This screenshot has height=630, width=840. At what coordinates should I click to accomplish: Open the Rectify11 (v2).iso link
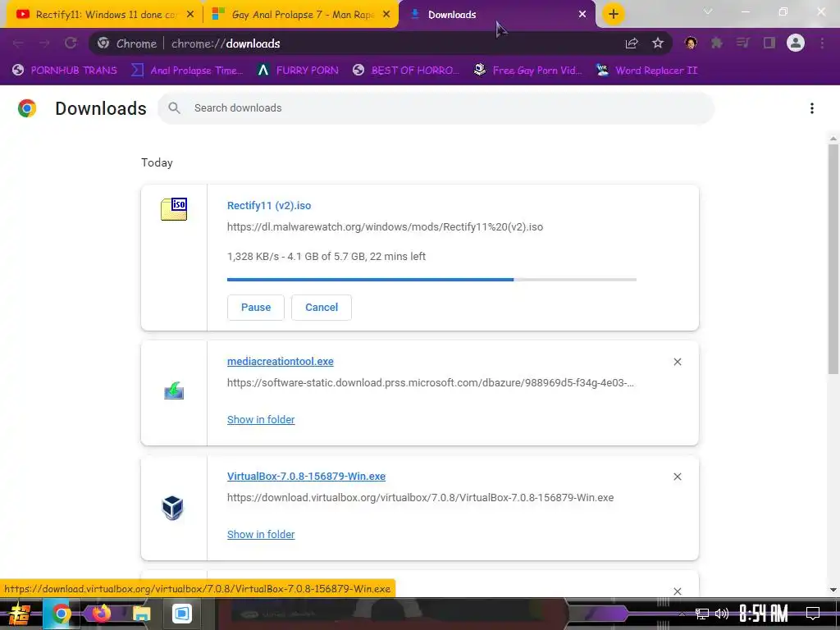click(x=269, y=206)
